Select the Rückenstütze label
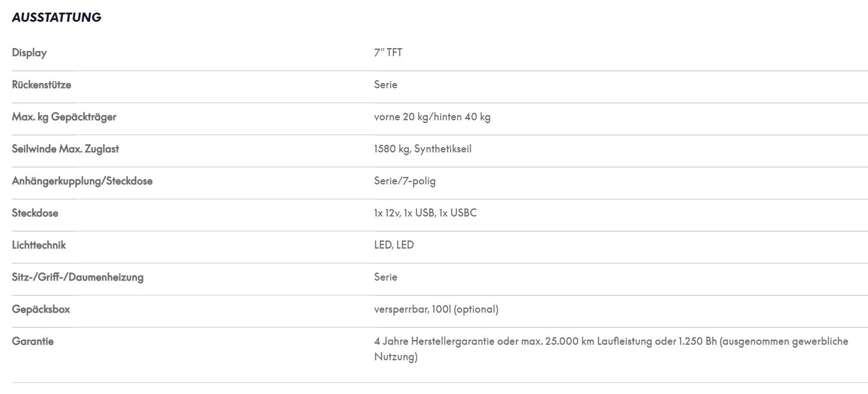 [x=41, y=85]
